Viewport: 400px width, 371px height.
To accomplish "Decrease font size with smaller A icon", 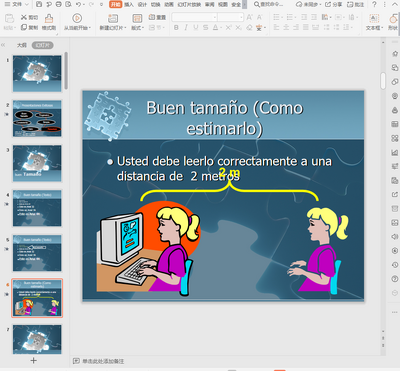I will (x=259, y=17).
